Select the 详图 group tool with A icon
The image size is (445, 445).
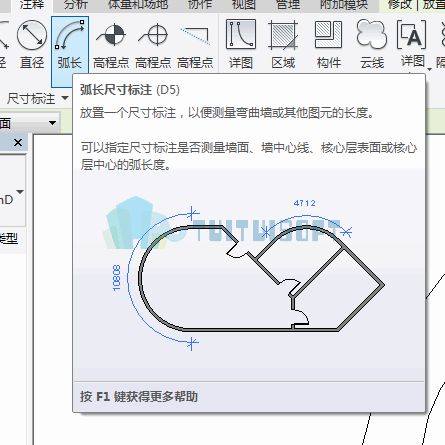[x=412, y=43]
